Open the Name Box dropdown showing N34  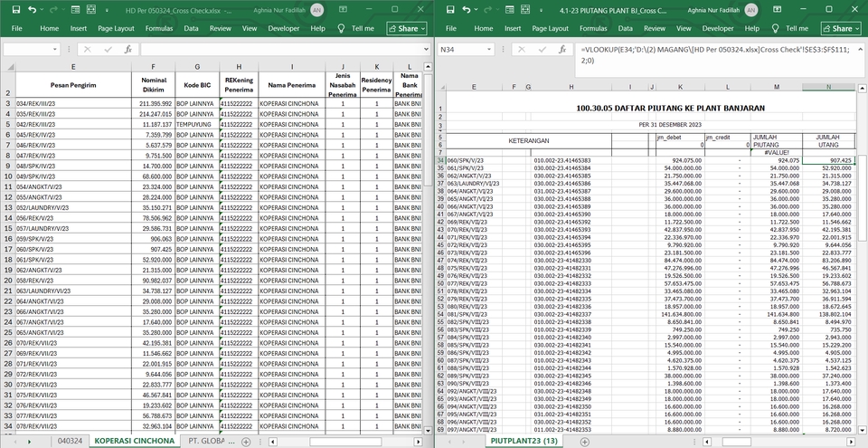(489, 50)
